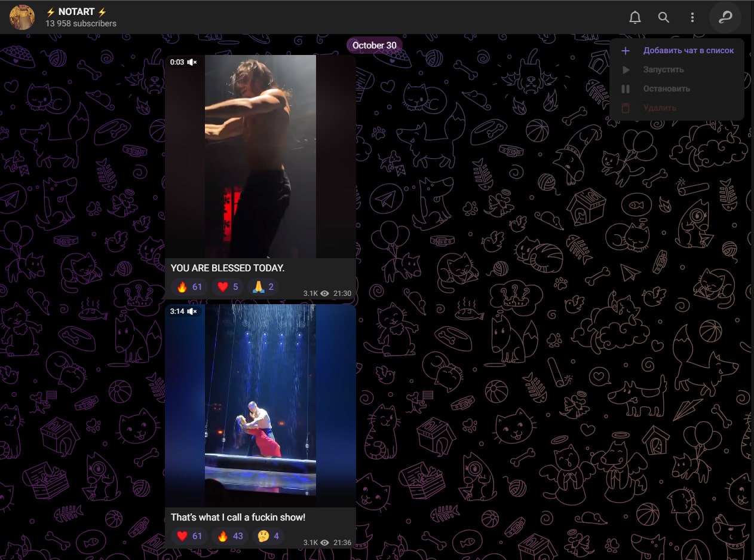Add fire reaction 43 on show post
This screenshot has height=560, width=754.
(x=230, y=536)
